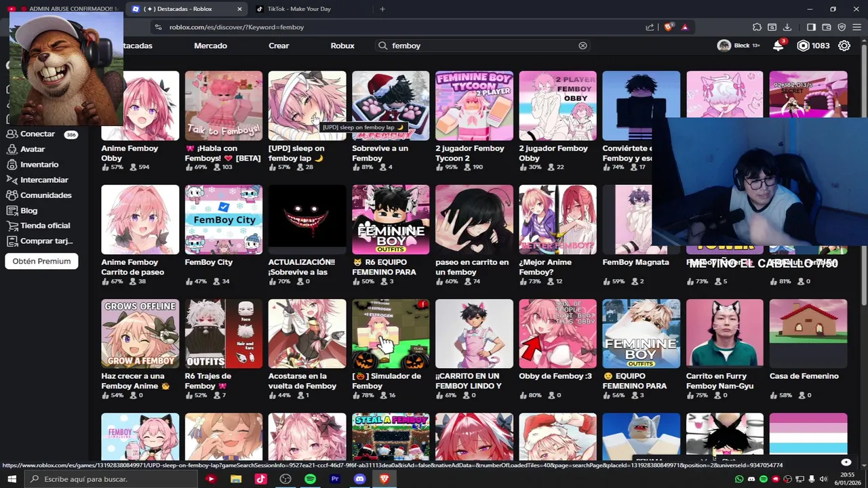Open the Brave Wallet icon
Screen dimensions: 868x488
pyautogui.click(x=827, y=27)
